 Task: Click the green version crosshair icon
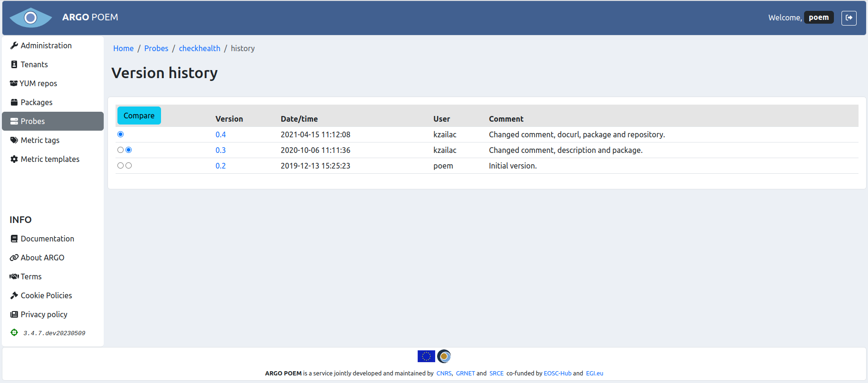(14, 332)
